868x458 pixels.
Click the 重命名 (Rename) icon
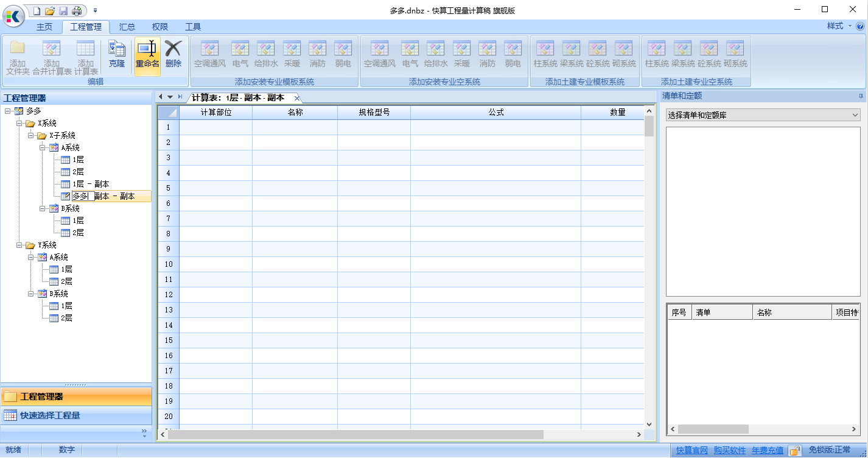click(147, 56)
